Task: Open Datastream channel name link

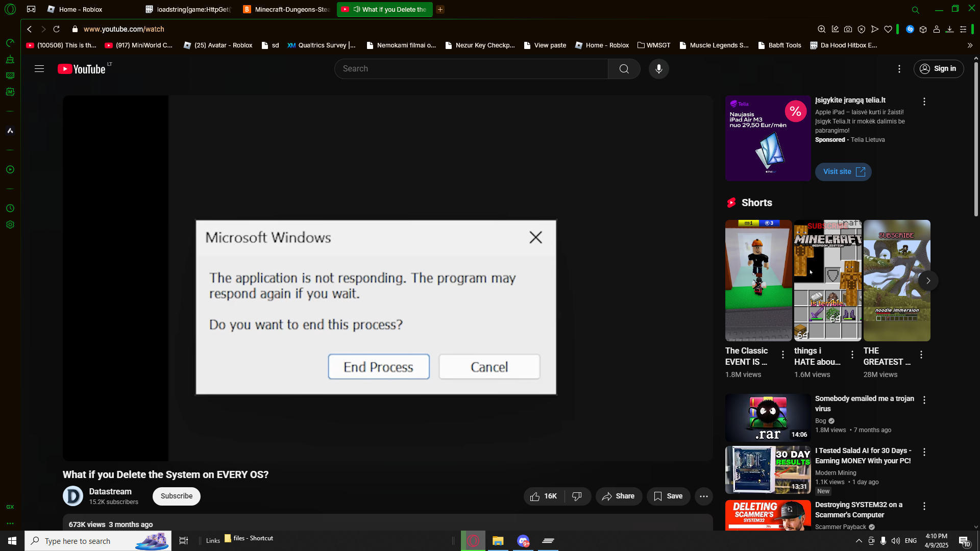Action: pos(110,491)
